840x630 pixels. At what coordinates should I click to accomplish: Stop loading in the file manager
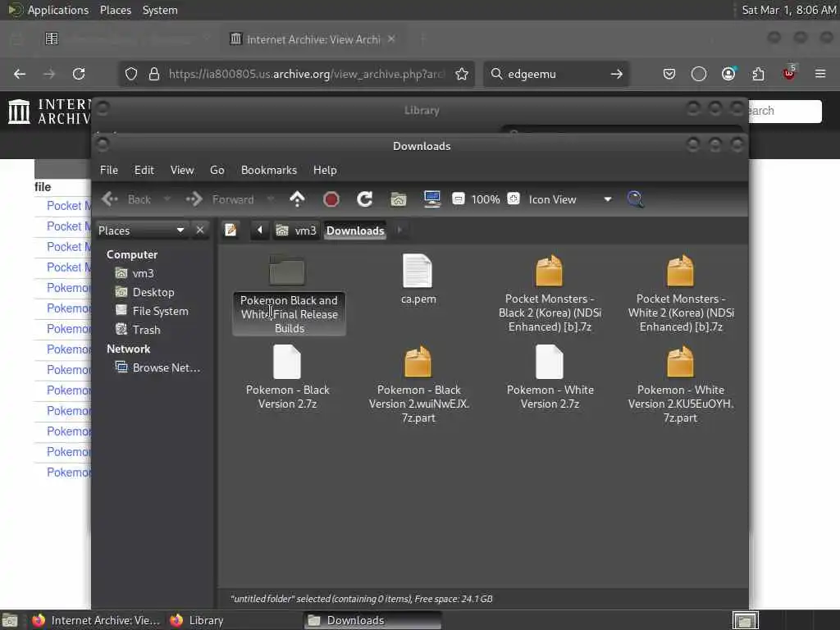[x=331, y=199]
